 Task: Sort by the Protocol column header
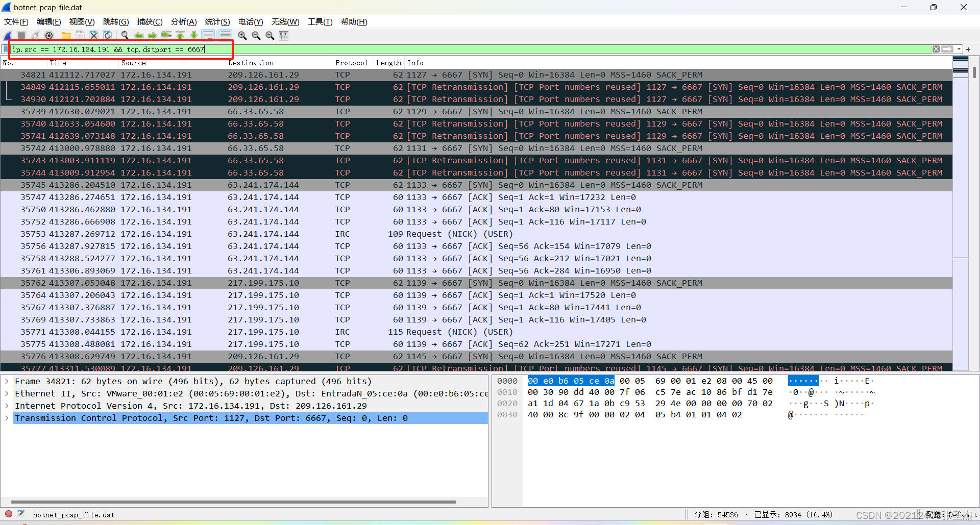point(354,63)
